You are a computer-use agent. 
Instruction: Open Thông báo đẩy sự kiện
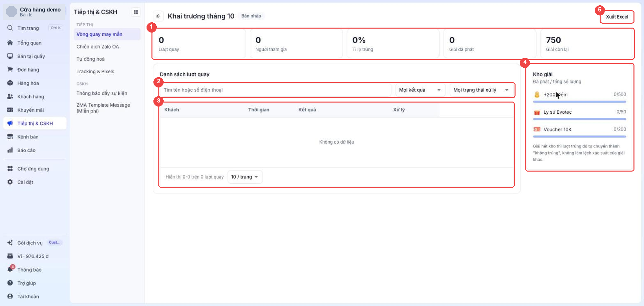click(107, 93)
